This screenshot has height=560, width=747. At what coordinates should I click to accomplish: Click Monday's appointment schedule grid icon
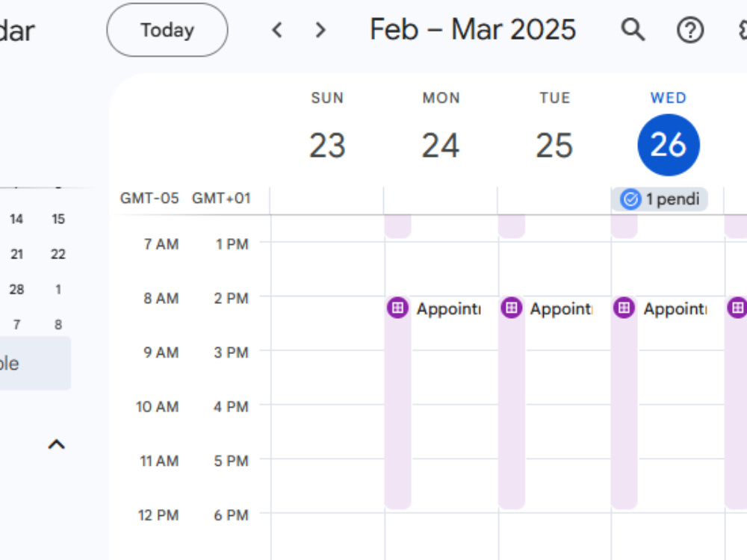pos(397,308)
